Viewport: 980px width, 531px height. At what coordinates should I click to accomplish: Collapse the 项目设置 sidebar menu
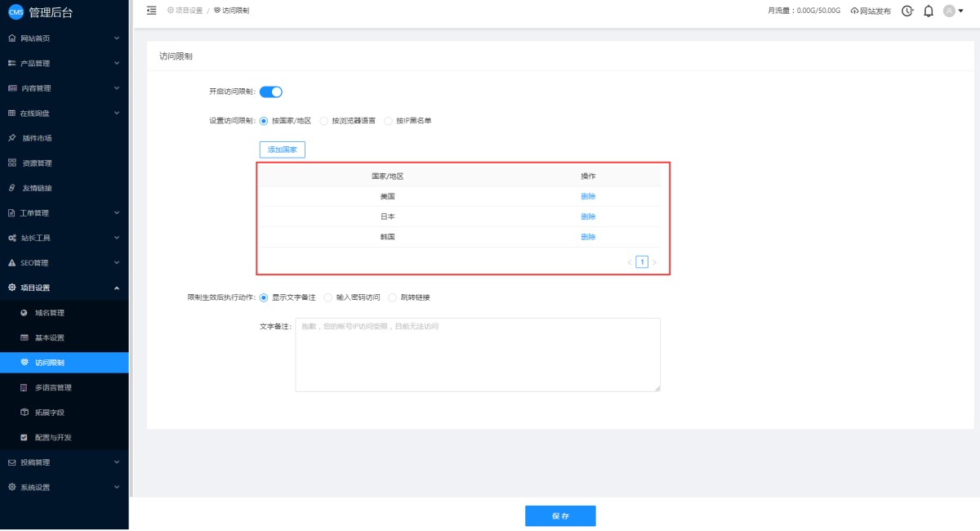click(64, 288)
